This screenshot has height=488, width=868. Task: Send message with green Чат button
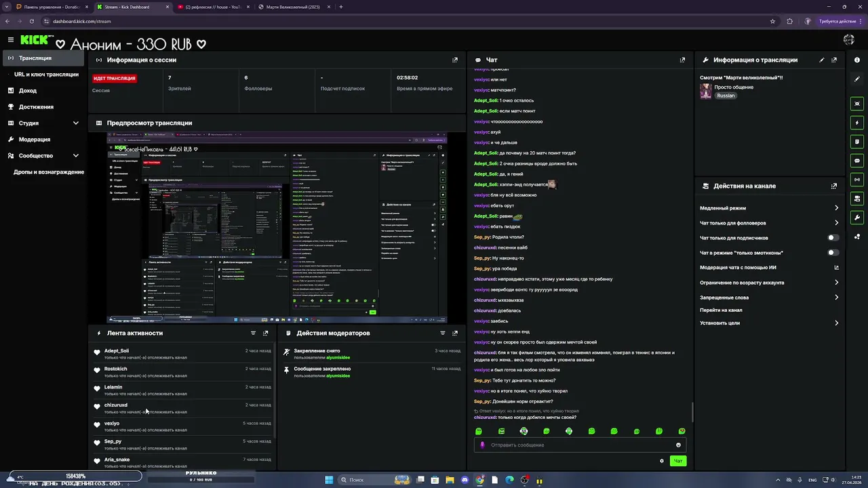678,461
